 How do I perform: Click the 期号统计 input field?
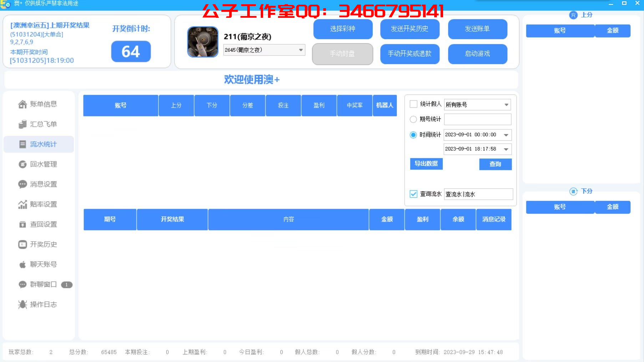[x=477, y=119]
